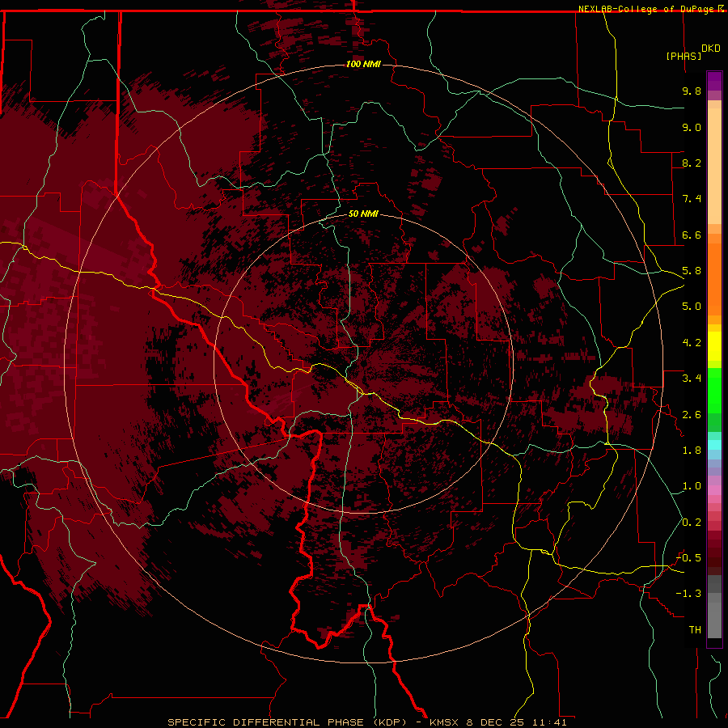Click the -1.3 scale value
This screenshot has height=728, width=728.
click(x=688, y=594)
